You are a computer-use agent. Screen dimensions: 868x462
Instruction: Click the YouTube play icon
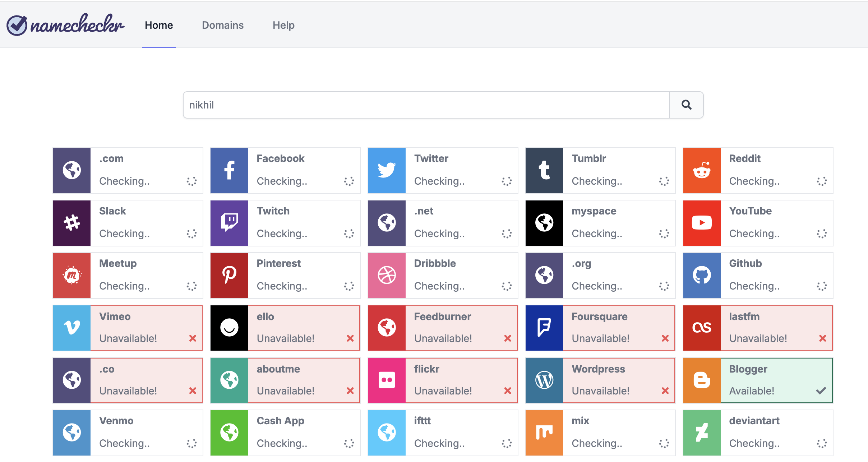pyautogui.click(x=702, y=223)
